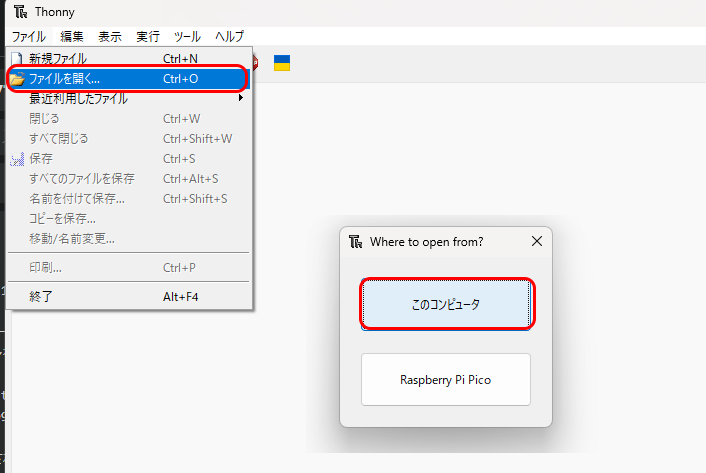The image size is (706, 473).
Task: Close the Where to open from dialog
Action: 537,241
